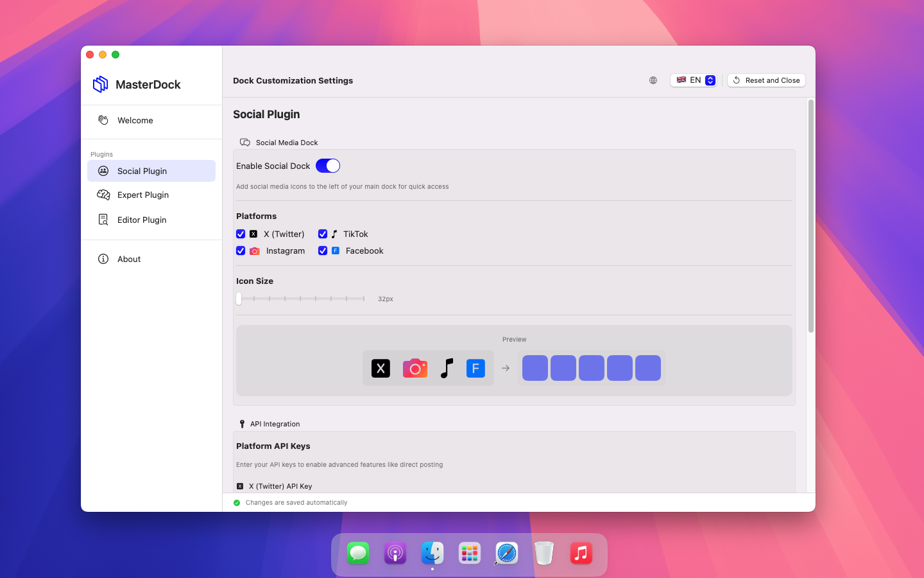Select Editor Plugin in sidebar
924x578 pixels.
point(151,220)
